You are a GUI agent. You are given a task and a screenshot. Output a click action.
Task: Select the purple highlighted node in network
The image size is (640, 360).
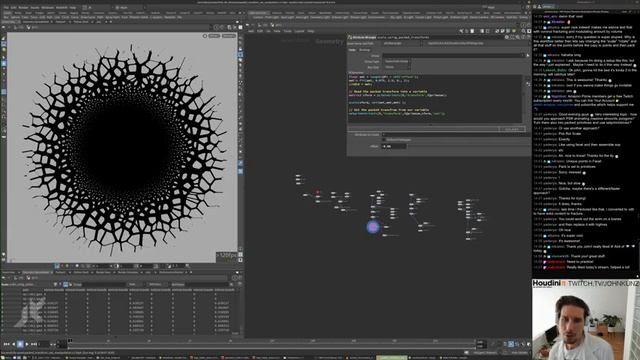(x=373, y=227)
